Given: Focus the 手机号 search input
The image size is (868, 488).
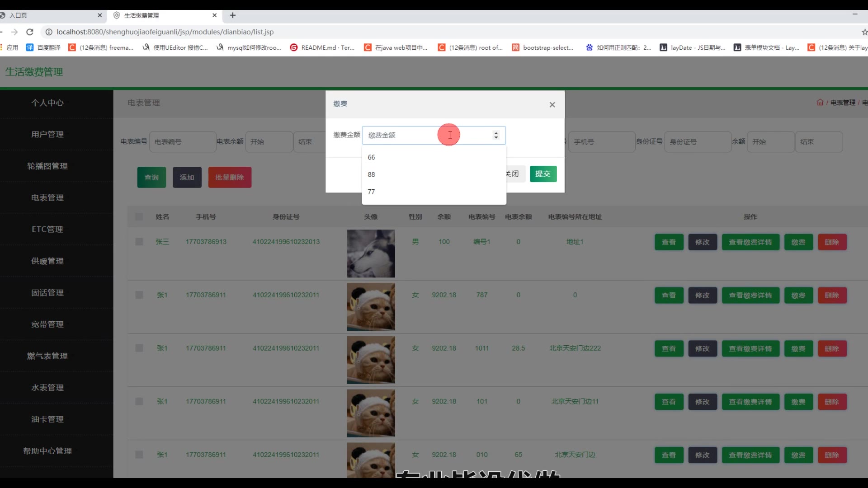Looking at the screenshot, I should [x=602, y=142].
